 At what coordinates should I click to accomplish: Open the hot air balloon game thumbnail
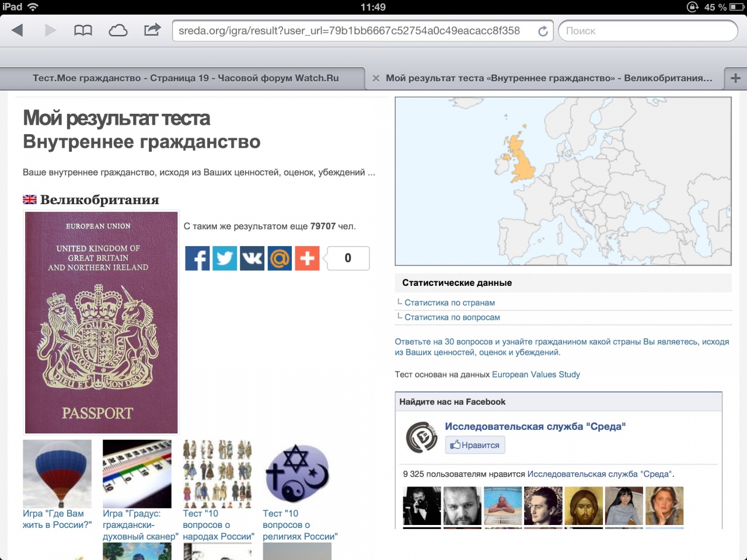tap(57, 474)
